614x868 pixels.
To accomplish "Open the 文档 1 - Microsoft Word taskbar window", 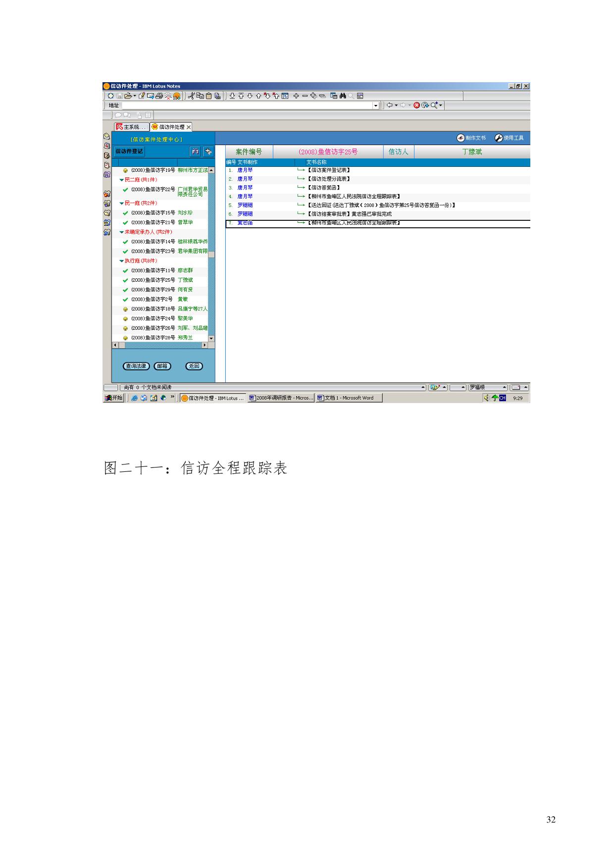I will click(x=349, y=398).
